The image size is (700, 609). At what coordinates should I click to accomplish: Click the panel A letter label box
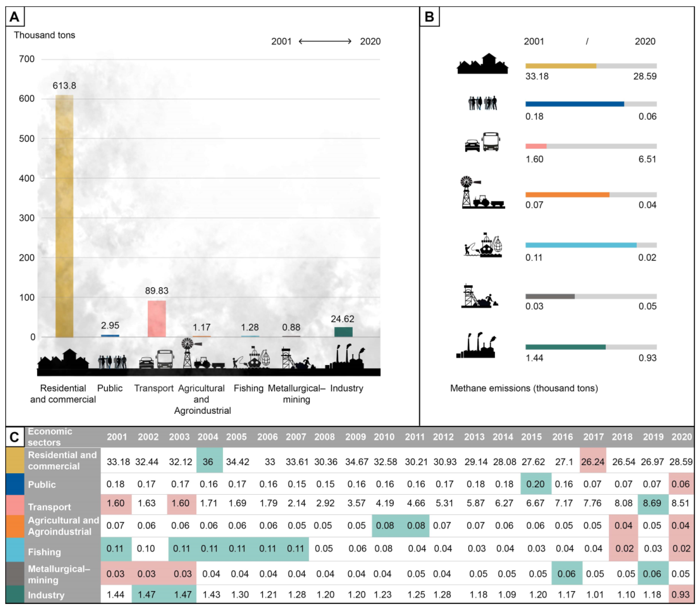[x=15, y=16]
